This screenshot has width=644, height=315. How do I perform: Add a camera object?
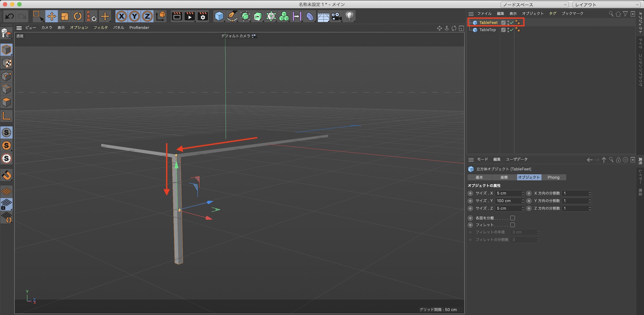point(336,16)
